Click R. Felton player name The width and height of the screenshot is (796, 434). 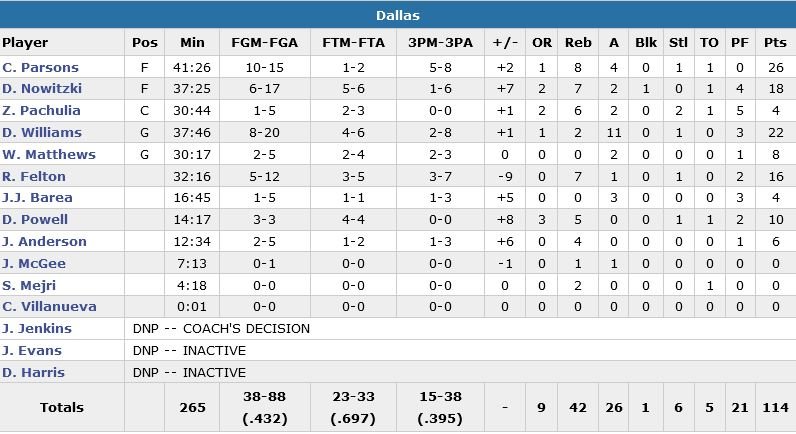point(34,176)
